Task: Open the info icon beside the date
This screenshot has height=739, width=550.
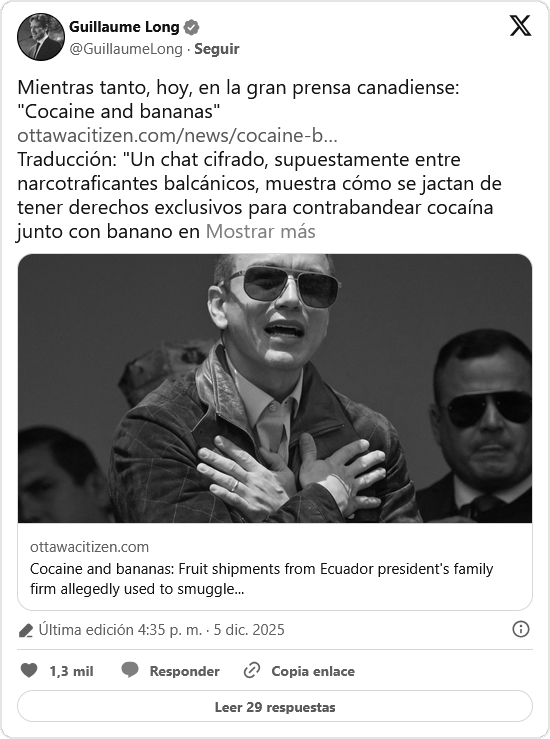Action: (x=520, y=629)
